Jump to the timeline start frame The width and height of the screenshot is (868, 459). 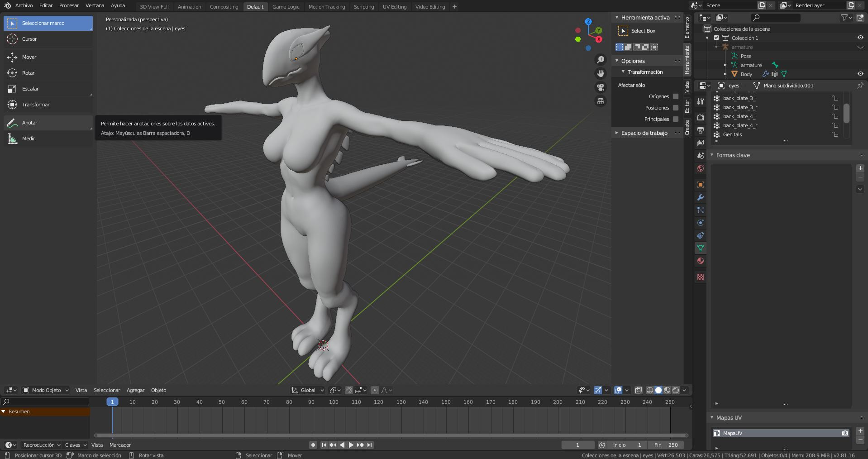(324, 445)
